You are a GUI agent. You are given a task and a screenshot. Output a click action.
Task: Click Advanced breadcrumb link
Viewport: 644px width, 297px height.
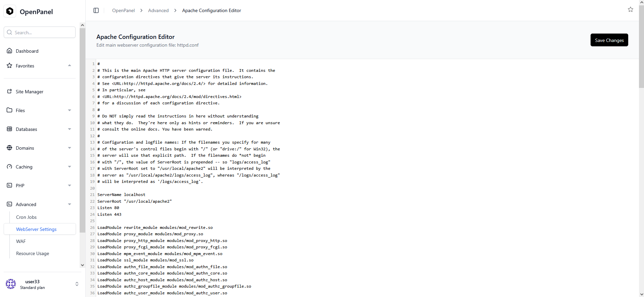pyautogui.click(x=158, y=10)
